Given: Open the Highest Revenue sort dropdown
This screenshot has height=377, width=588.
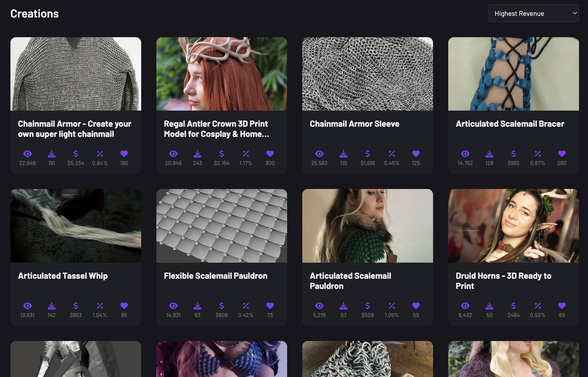Looking at the screenshot, I should pyautogui.click(x=533, y=13).
